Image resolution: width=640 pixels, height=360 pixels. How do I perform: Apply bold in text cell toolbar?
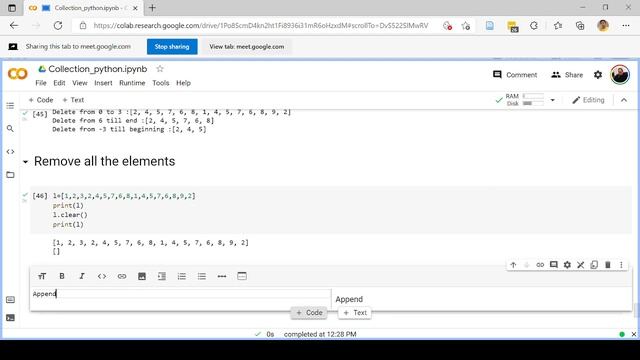tap(62, 276)
